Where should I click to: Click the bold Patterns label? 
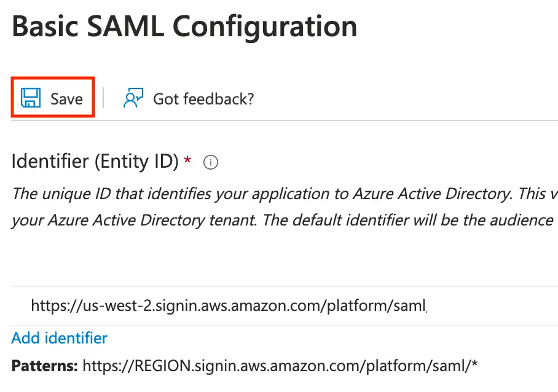pos(44,367)
